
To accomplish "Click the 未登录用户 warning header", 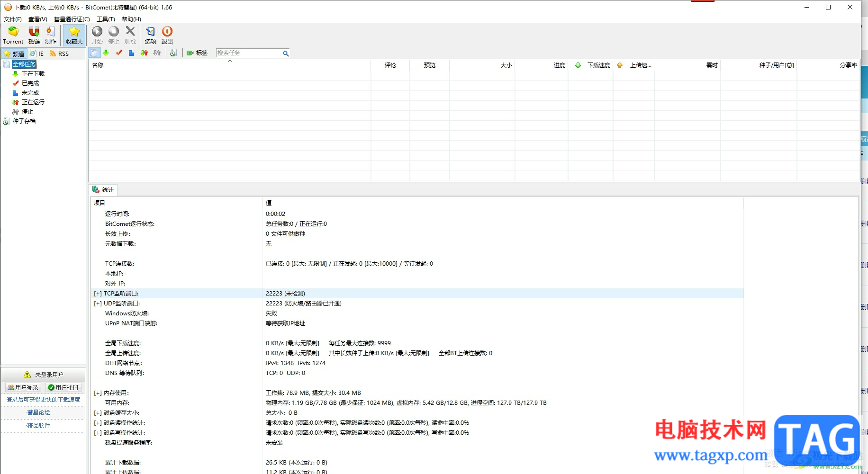I will [43, 375].
